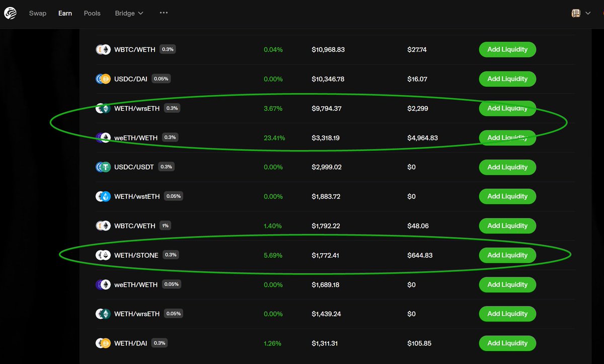
Task: Open the Earn tab
Action: (x=65, y=13)
